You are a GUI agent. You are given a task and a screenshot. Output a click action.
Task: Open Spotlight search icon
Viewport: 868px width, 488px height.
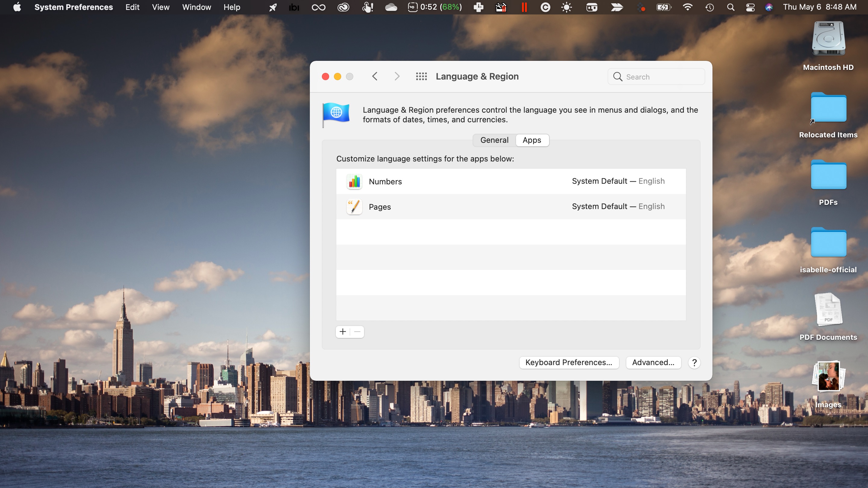click(731, 7)
